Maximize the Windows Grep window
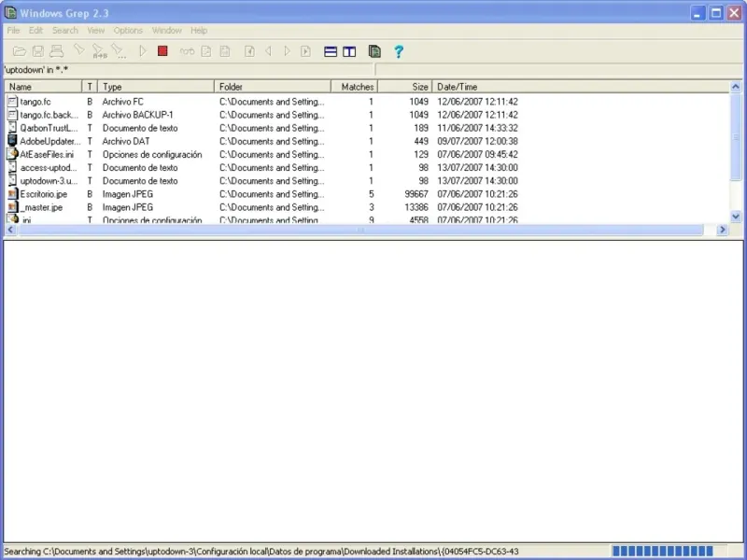 (715, 13)
